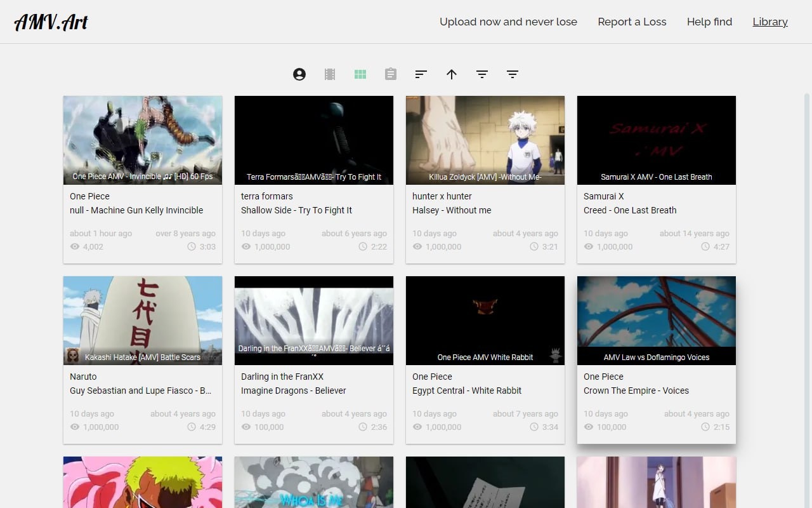
Task: Open AMV Law vs Doflamingo Voices thumbnail
Action: [x=657, y=321]
